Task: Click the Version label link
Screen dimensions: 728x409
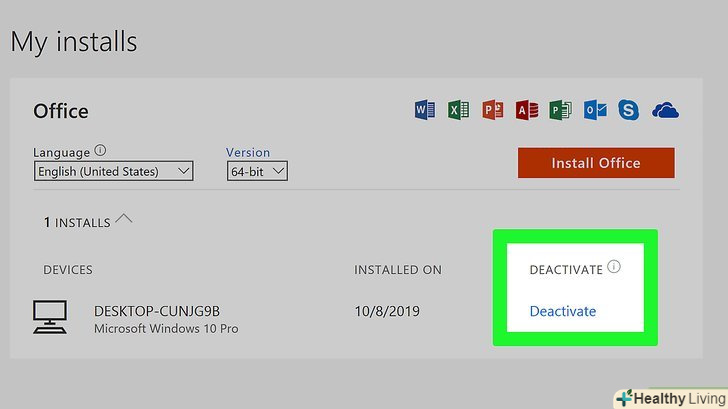Action: pyautogui.click(x=247, y=152)
